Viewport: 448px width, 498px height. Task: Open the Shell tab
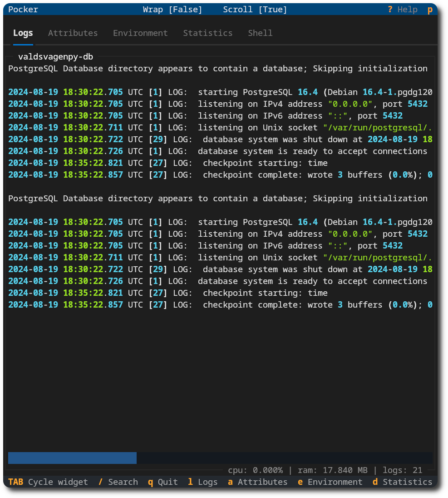[x=260, y=33]
